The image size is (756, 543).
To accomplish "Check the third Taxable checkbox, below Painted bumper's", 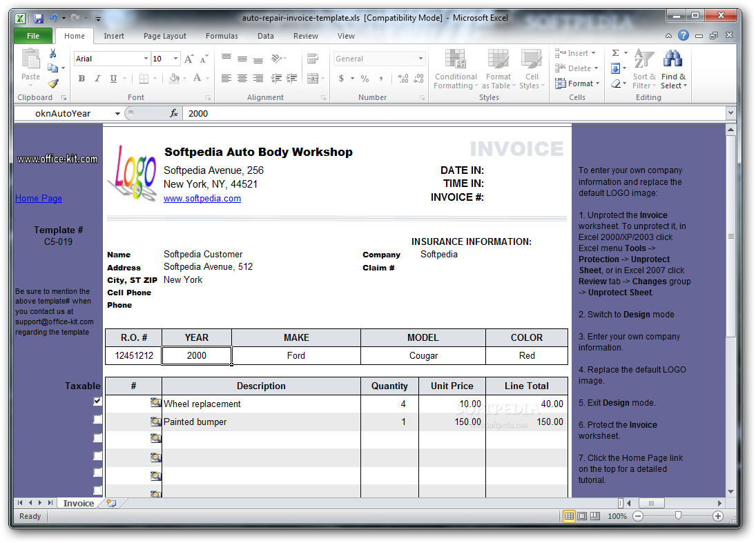I will click(98, 437).
